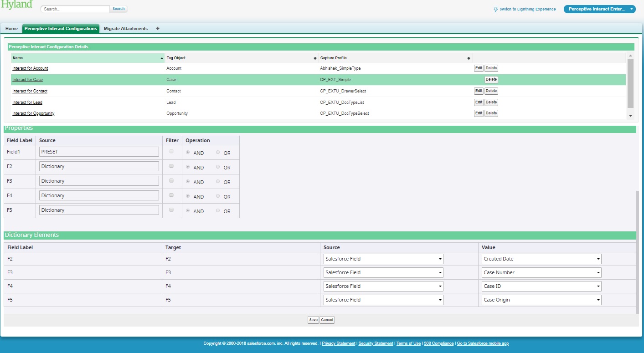The width and height of the screenshot is (644, 353).
Task: Select OR operation for F5
Action: click(218, 211)
